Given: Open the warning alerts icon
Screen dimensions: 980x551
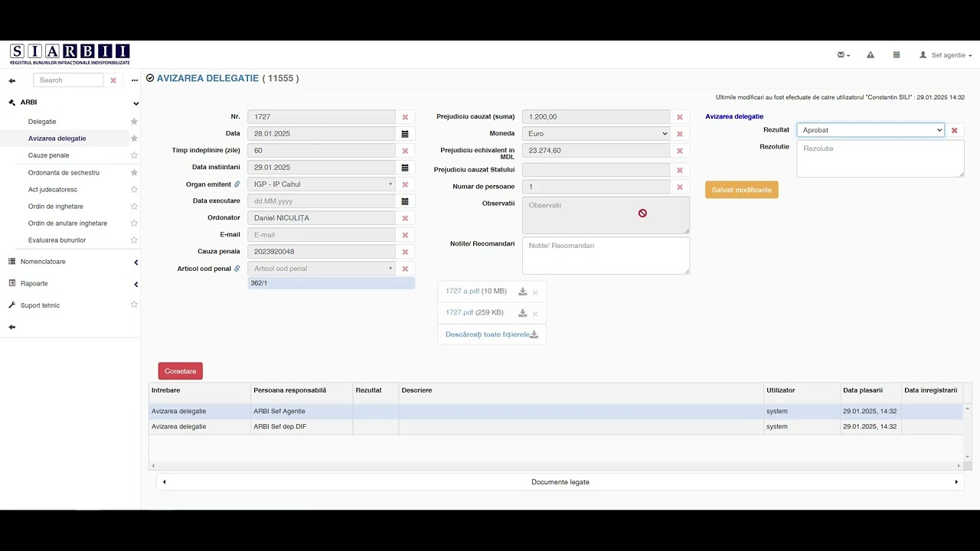Looking at the screenshot, I should click(x=871, y=55).
